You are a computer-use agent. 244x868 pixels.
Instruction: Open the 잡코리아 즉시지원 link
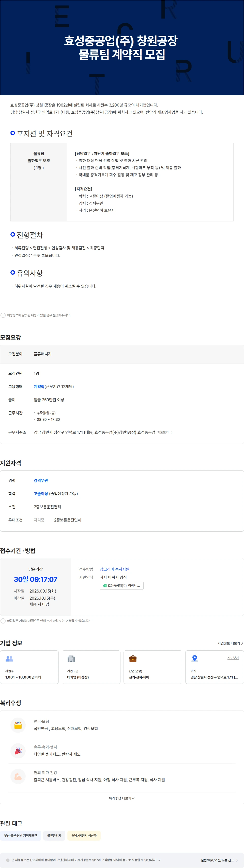[x=114, y=569]
